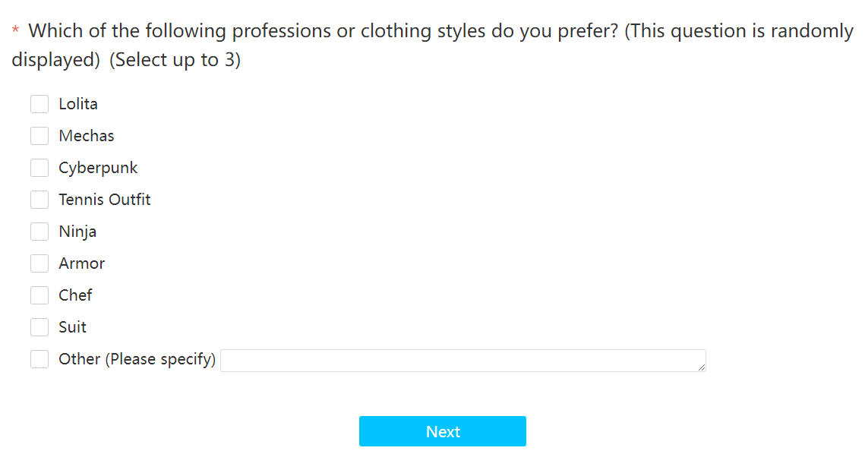Screen dimensions: 868x454
Task: Check the Suit checkbox
Action: pos(39,327)
